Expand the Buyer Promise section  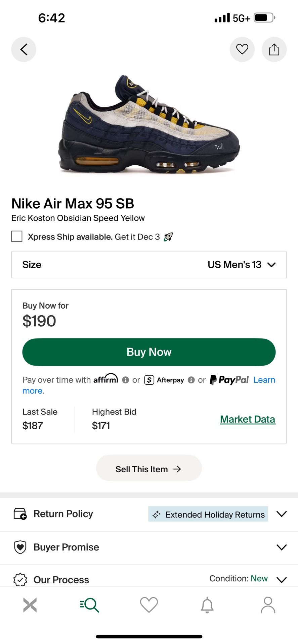281,547
